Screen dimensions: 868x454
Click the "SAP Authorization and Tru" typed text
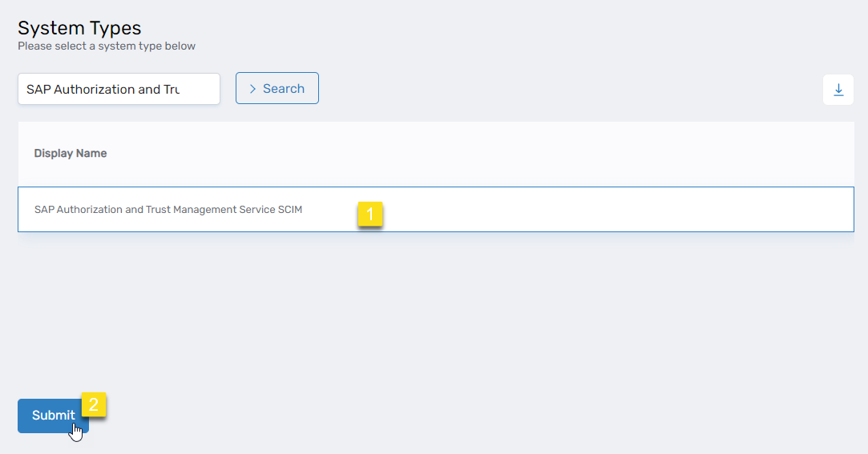[x=103, y=89]
